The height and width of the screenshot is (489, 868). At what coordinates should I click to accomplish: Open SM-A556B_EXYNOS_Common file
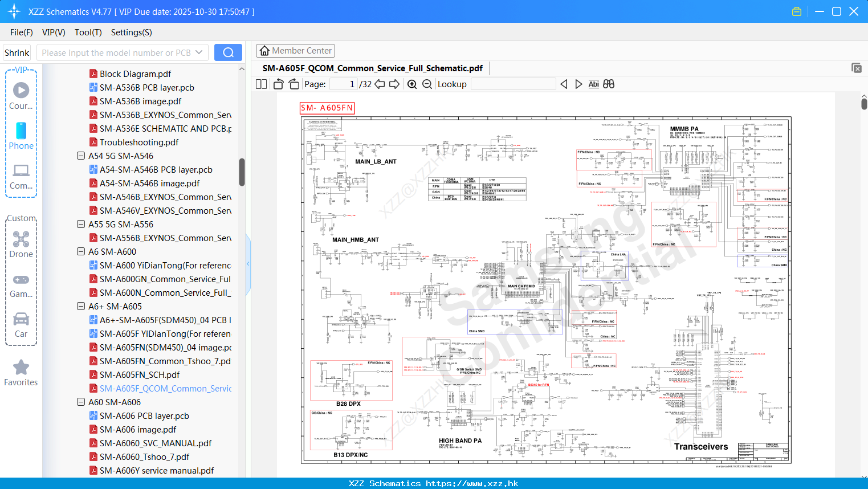pyautogui.click(x=160, y=238)
